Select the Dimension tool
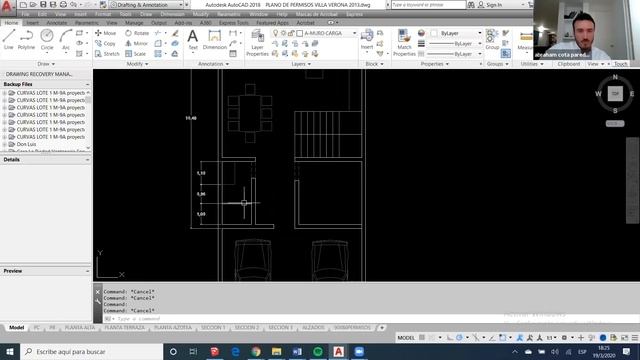The height and width of the screenshot is (360, 640). (215, 40)
